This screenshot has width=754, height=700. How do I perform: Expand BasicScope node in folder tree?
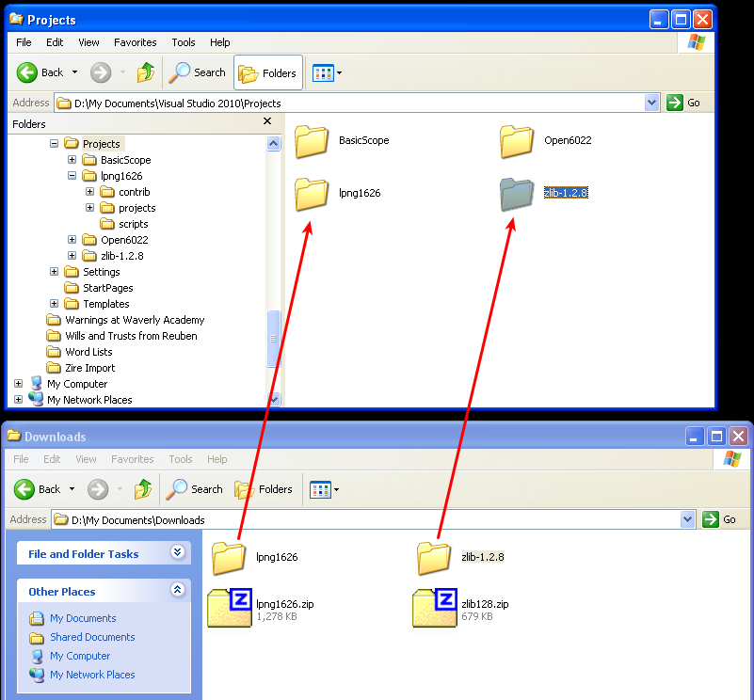pos(72,159)
